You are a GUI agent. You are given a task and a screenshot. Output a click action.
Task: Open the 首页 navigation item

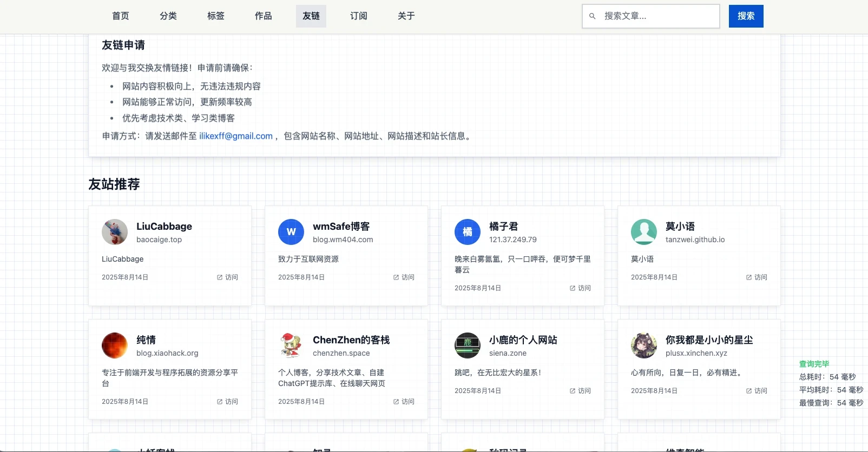coord(121,16)
